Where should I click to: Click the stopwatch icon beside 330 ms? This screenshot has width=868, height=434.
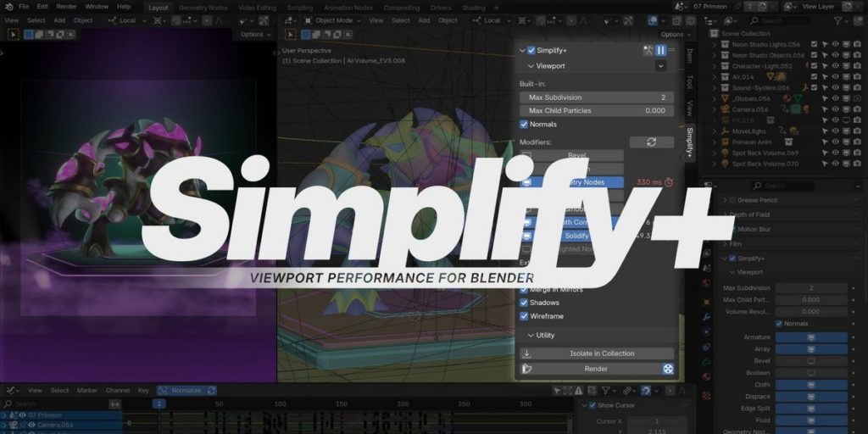pyautogui.click(x=668, y=182)
